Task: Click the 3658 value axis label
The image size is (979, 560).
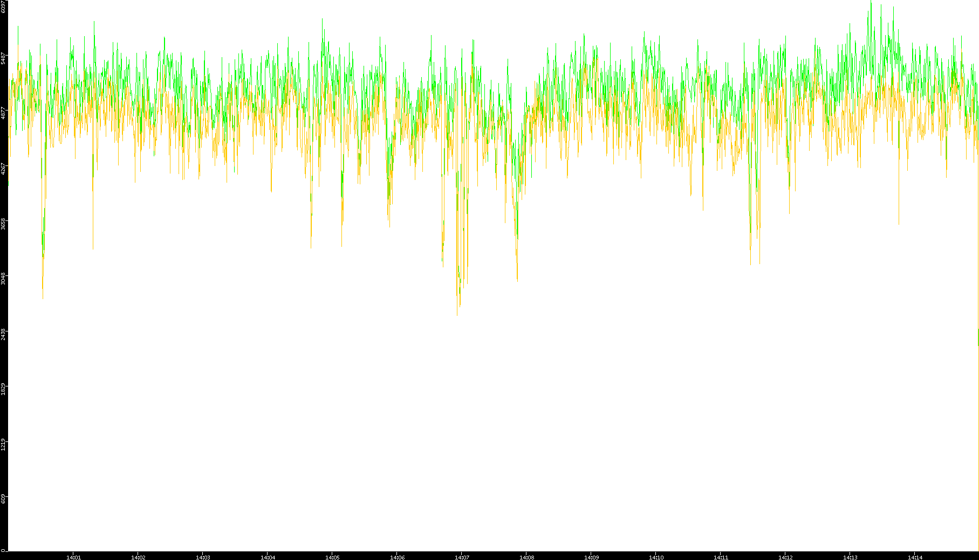Action: pos(3,223)
